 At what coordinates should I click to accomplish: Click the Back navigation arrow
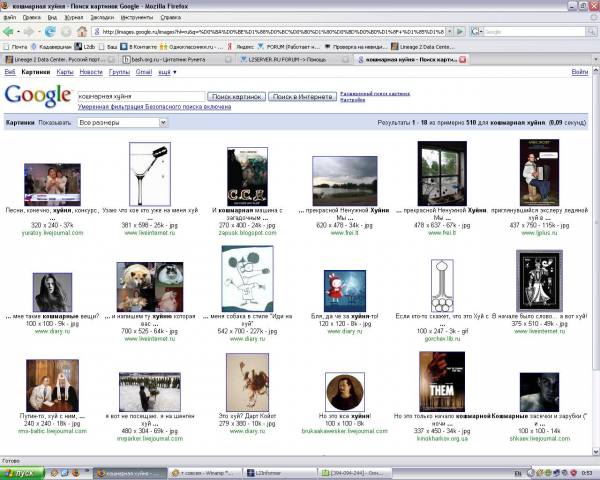coord(8,31)
